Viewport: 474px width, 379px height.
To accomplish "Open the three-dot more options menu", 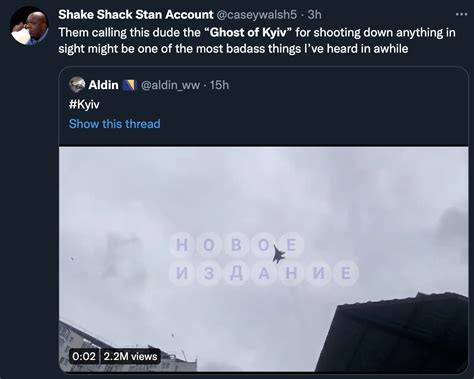I will (x=461, y=14).
